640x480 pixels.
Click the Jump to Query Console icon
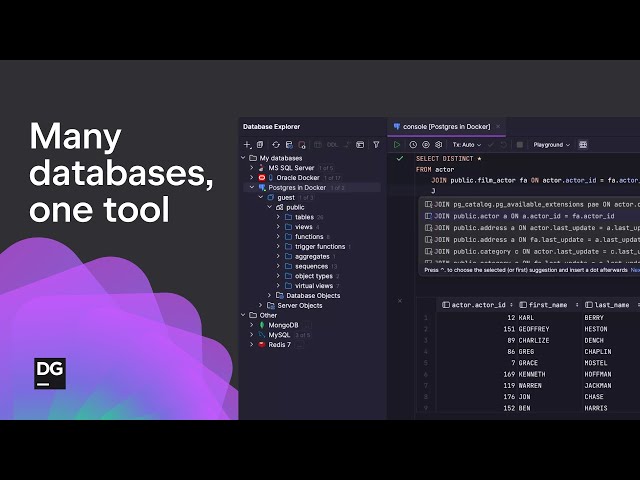click(x=360, y=145)
